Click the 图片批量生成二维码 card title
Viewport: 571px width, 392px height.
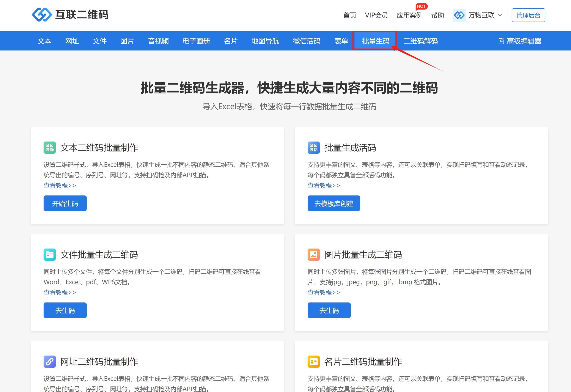tap(363, 255)
